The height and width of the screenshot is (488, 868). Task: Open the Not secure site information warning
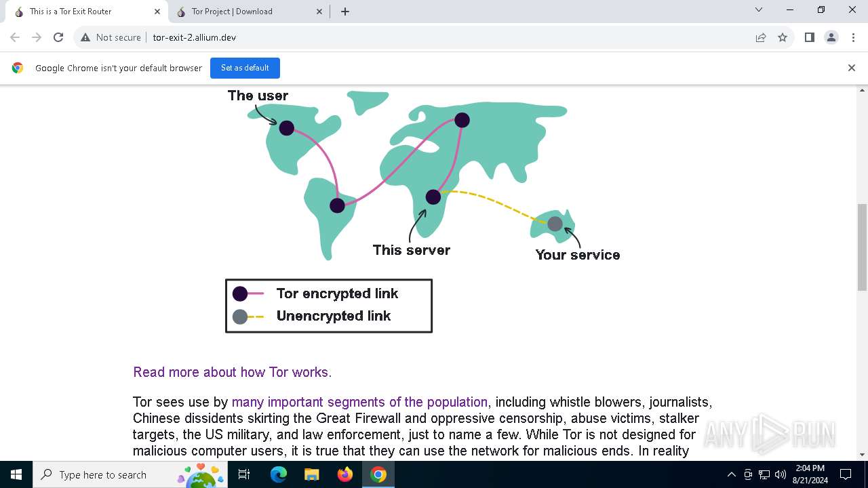111,37
